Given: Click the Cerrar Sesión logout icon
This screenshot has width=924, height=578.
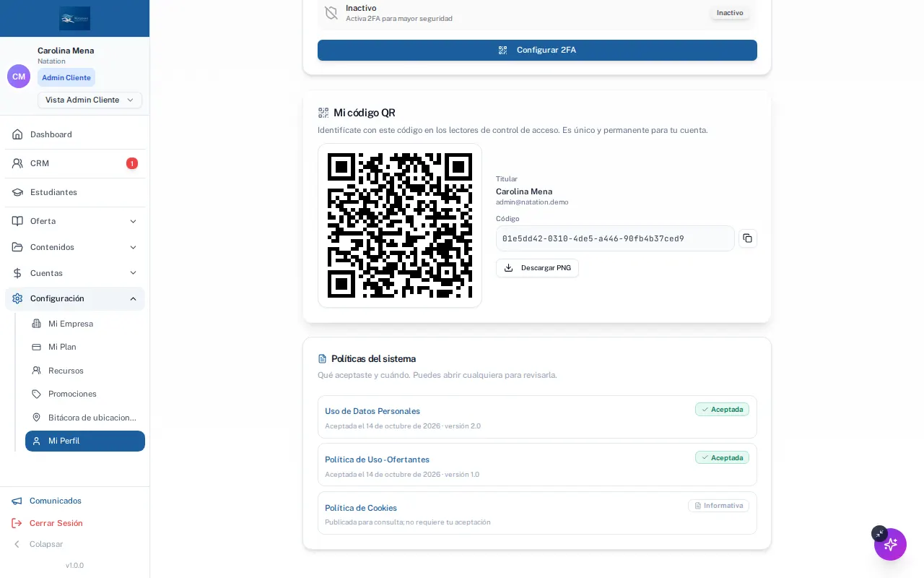Looking at the screenshot, I should coord(17,523).
